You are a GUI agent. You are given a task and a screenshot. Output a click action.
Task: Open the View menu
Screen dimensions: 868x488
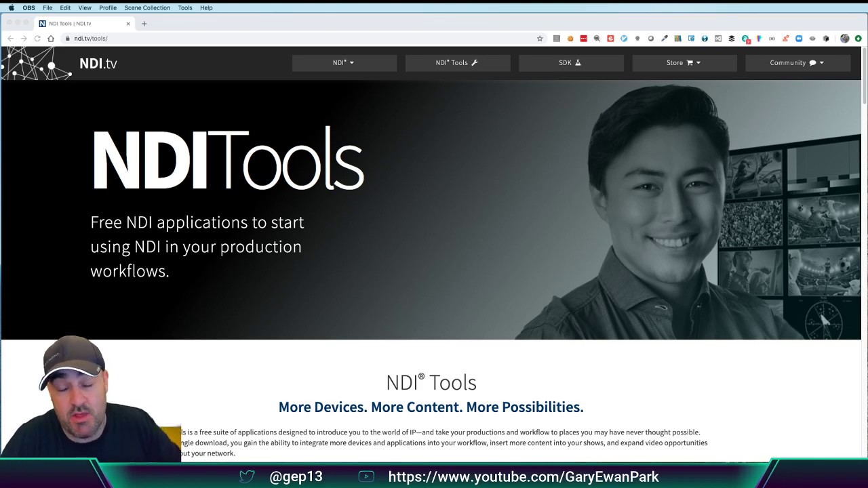point(85,8)
